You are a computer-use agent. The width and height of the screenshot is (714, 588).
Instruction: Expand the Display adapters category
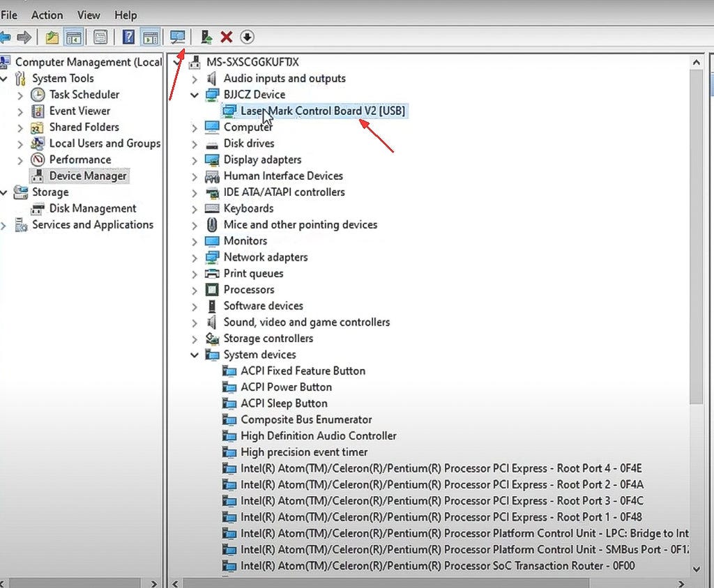click(x=195, y=161)
